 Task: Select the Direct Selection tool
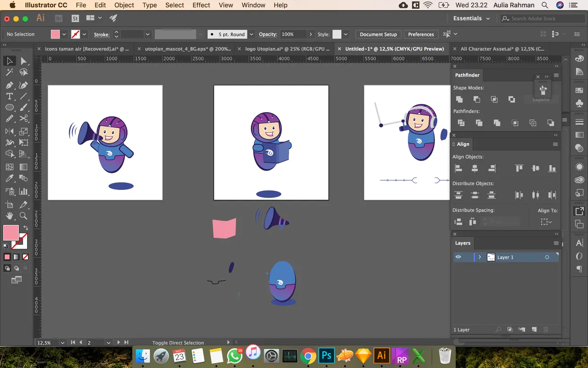click(x=23, y=61)
